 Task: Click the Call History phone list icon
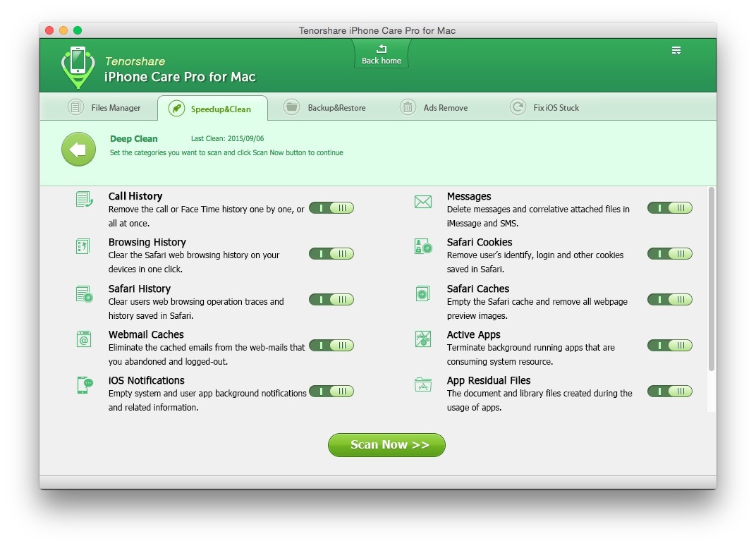(84, 200)
